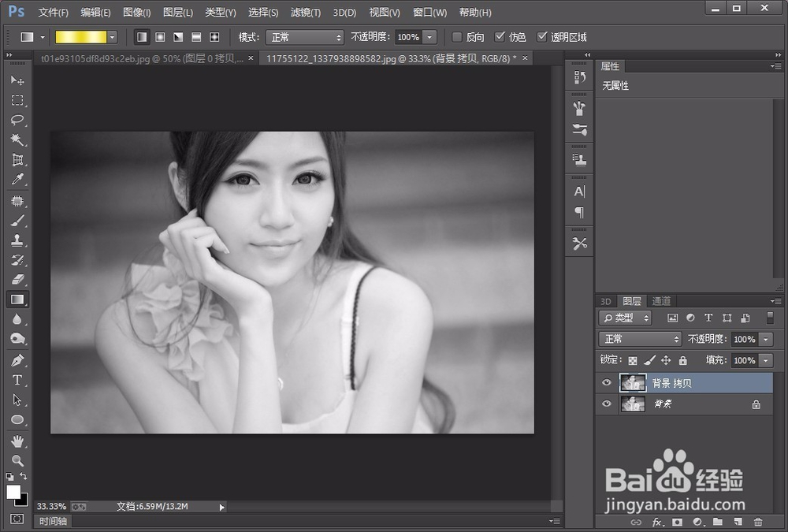Select the Horizontal Type tool
Image resolution: width=788 pixels, height=532 pixels.
17,380
